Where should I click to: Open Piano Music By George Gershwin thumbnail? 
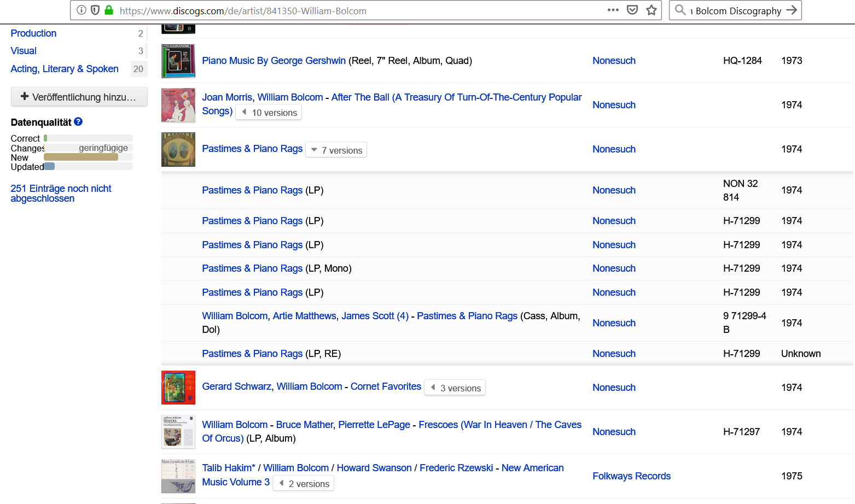[178, 61]
